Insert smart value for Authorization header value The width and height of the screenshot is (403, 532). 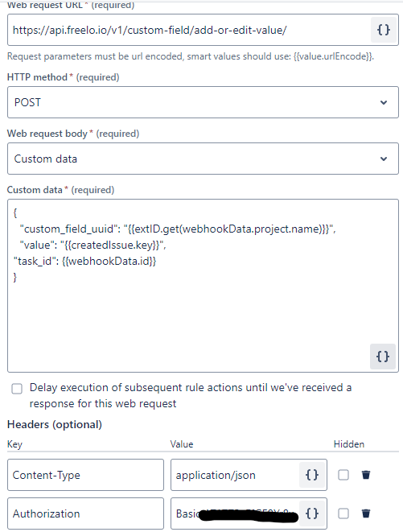click(x=312, y=513)
